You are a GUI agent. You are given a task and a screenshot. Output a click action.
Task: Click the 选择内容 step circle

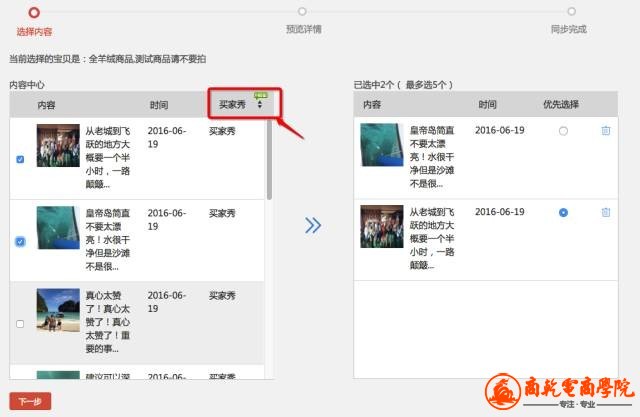[x=35, y=12]
